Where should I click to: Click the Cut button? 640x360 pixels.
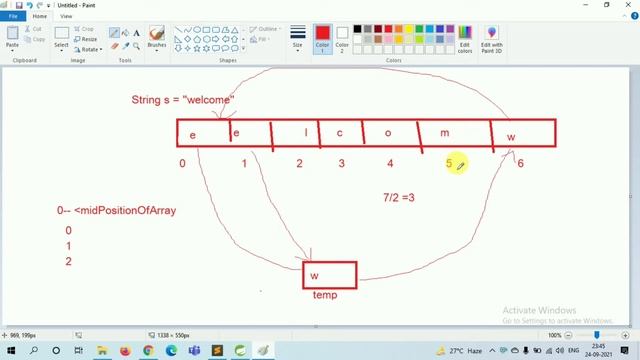(33, 29)
